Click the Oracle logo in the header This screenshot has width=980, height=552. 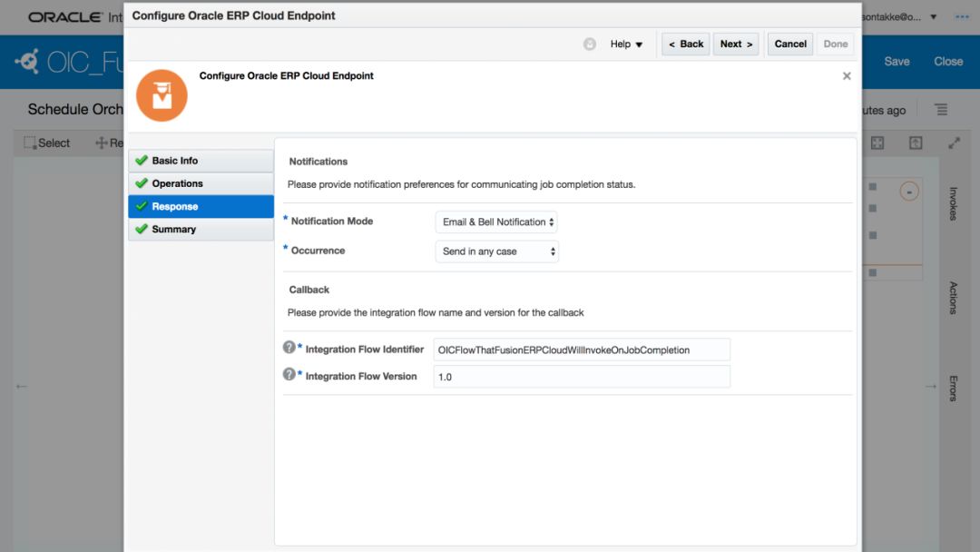tap(65, 17)
